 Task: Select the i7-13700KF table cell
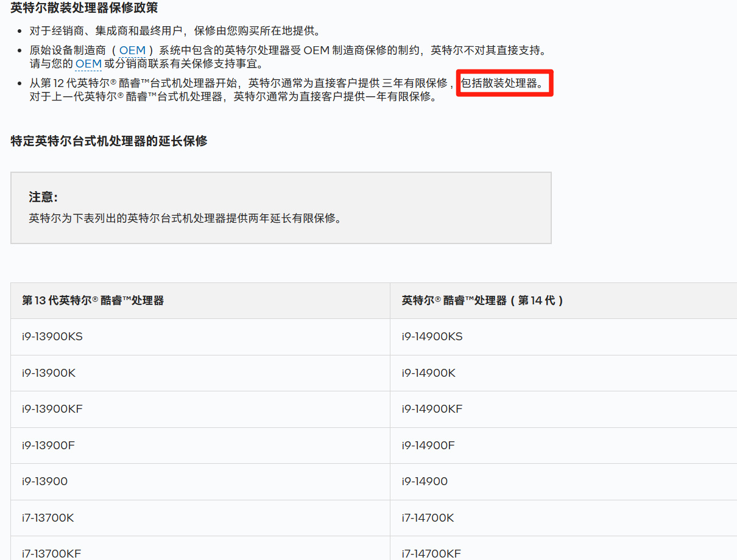point(200,548)
